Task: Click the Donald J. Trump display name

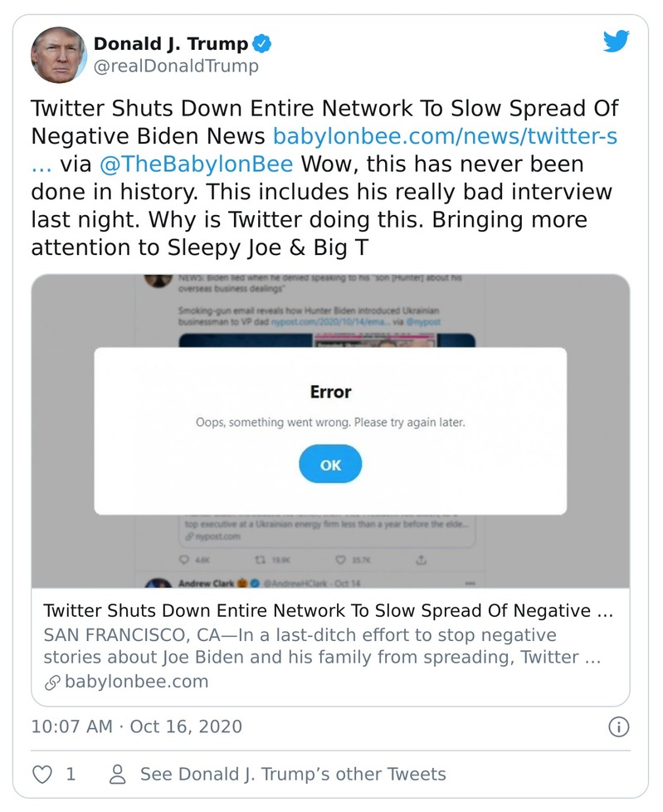Action: pos(170,43)
